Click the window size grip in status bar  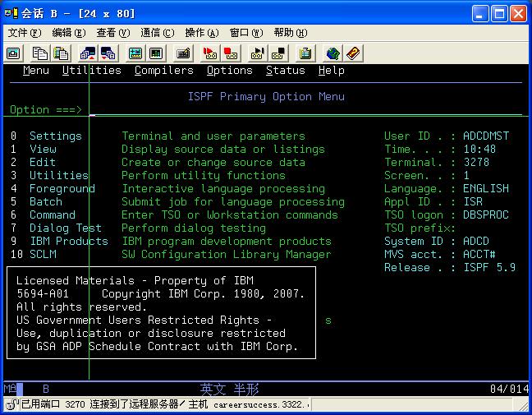(523, 405)
